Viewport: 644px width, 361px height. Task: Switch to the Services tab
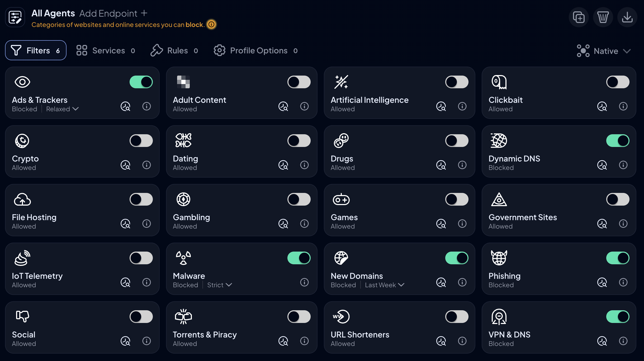pyautogui.click(x=106, y=50)
